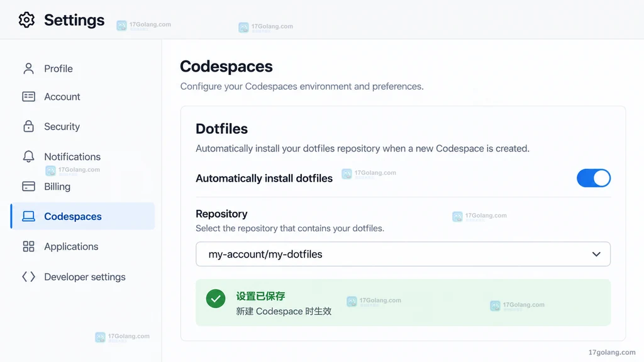Click 'Select the repository that contains' hint
644x362 pixels.
coord(290,228)
